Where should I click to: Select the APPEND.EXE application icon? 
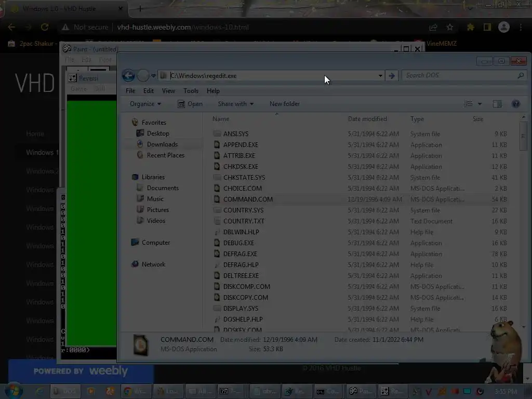tap(217, 144)
